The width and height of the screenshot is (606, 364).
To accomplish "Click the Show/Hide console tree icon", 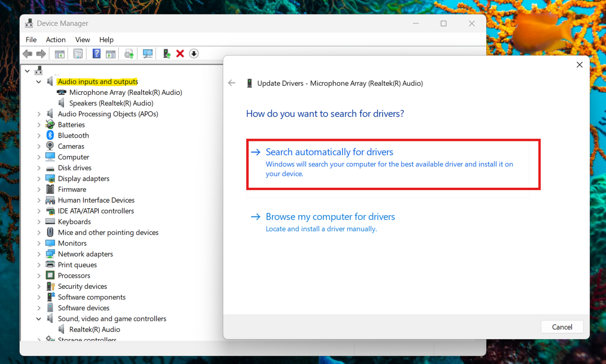I will tap(59, 53).
